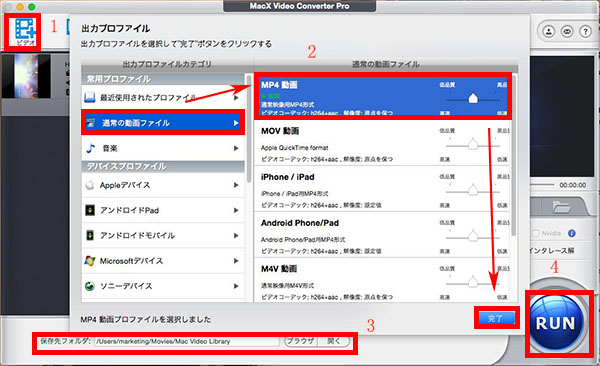This screenshot has height=366, width=600.
Task: Click the 開く open button
Action: coord(334,341)
